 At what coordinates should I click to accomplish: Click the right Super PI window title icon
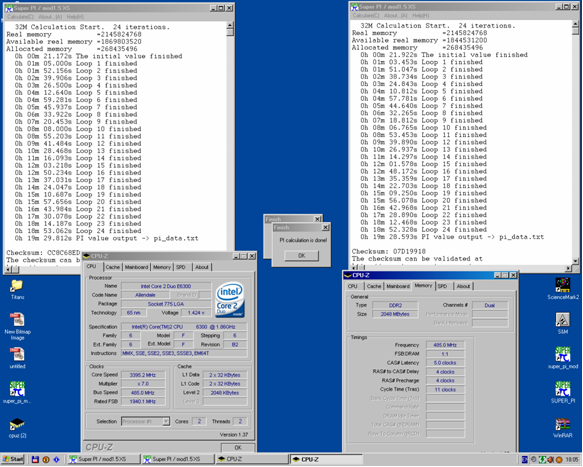pyautogui.click(x=354, y=7)
